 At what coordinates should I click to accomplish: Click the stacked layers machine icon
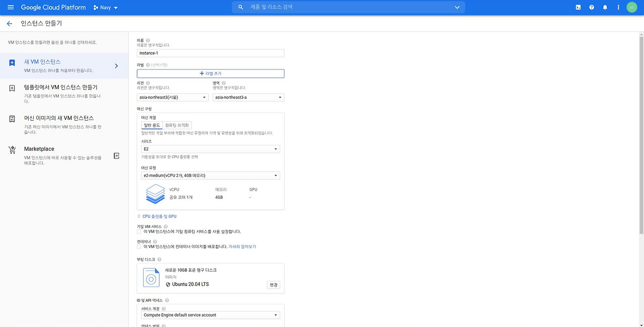155,194
